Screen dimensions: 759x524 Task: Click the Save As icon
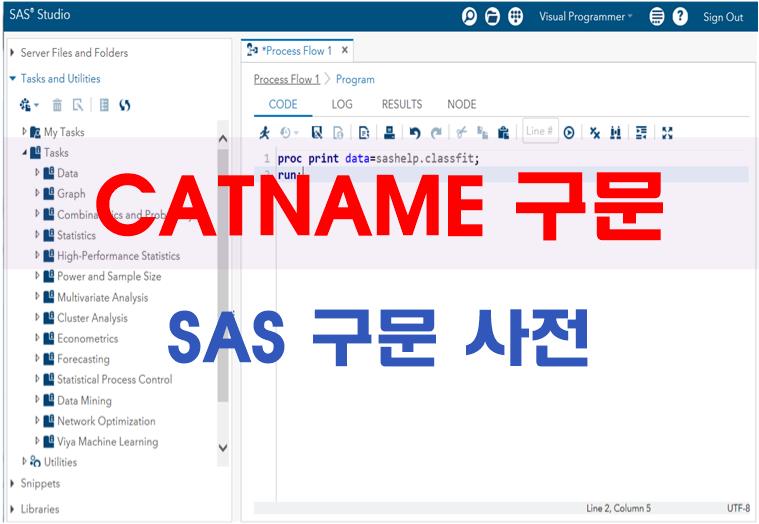(x=338, y=132)
